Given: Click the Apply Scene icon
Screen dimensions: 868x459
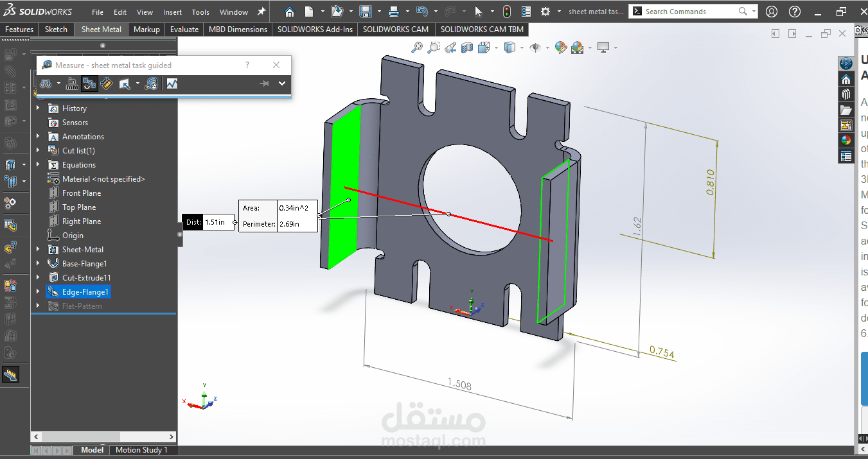Looking at the screenshot, I should pyautogui.click(x=577, y=48).
